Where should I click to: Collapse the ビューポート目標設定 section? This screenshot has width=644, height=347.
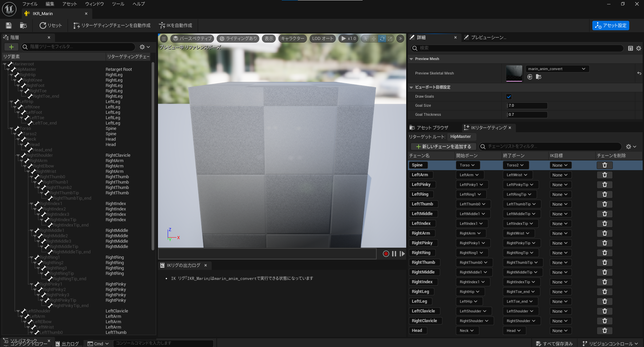[x=411, y=87]
